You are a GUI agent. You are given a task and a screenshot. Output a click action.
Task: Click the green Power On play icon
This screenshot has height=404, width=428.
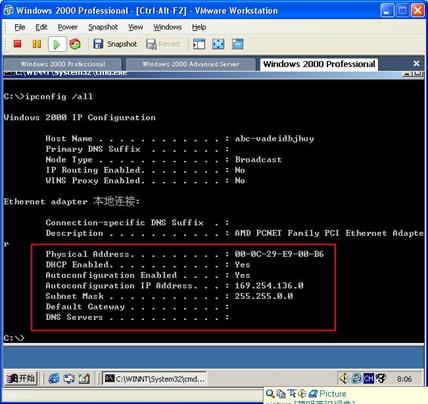click(57, 44)
